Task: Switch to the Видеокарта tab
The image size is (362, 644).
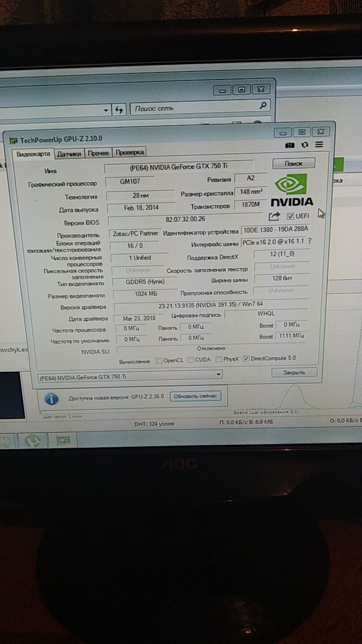Action: pos(33,154)
